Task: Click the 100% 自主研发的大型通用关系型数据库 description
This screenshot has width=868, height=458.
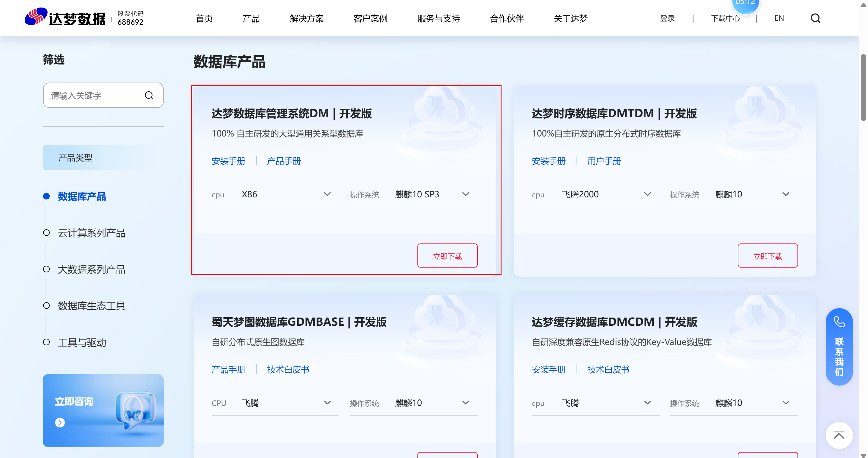Action: pos(288,134)
